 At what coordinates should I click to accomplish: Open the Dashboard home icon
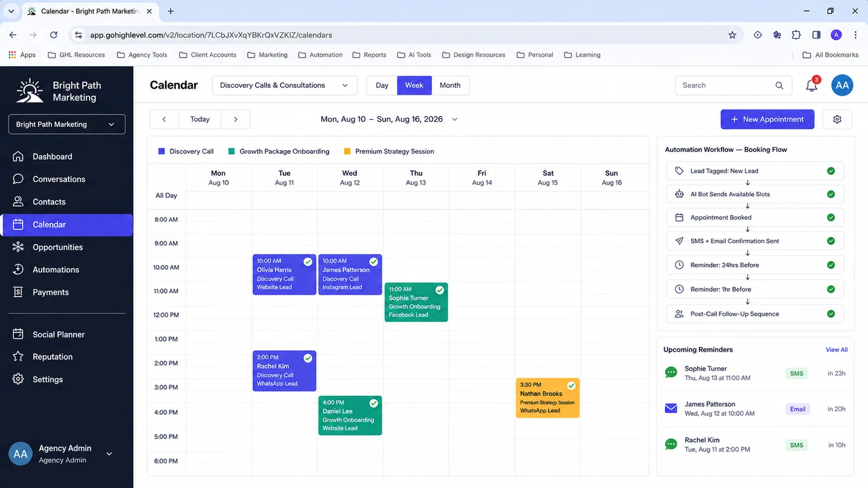pyautogui.click(x=18, y=157)
